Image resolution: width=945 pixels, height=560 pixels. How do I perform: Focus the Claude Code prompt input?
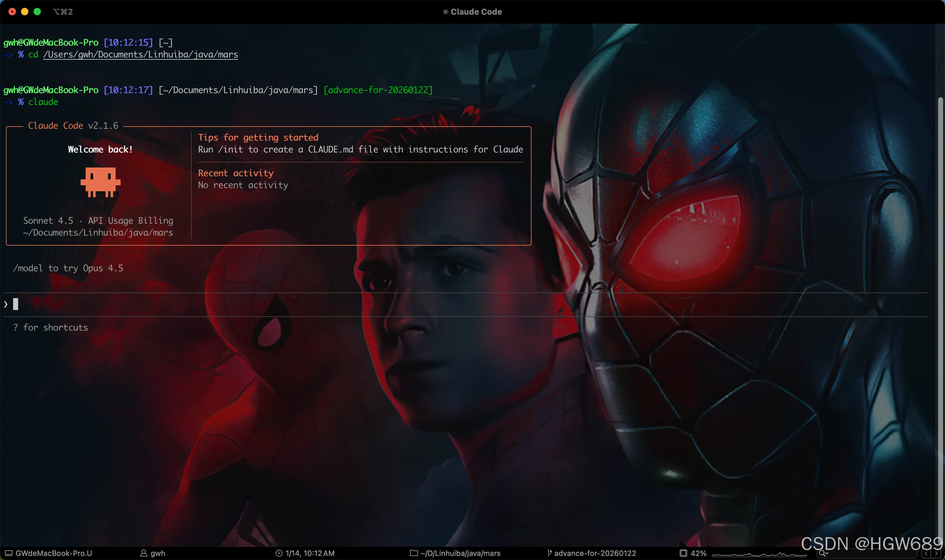pos(466,304)
